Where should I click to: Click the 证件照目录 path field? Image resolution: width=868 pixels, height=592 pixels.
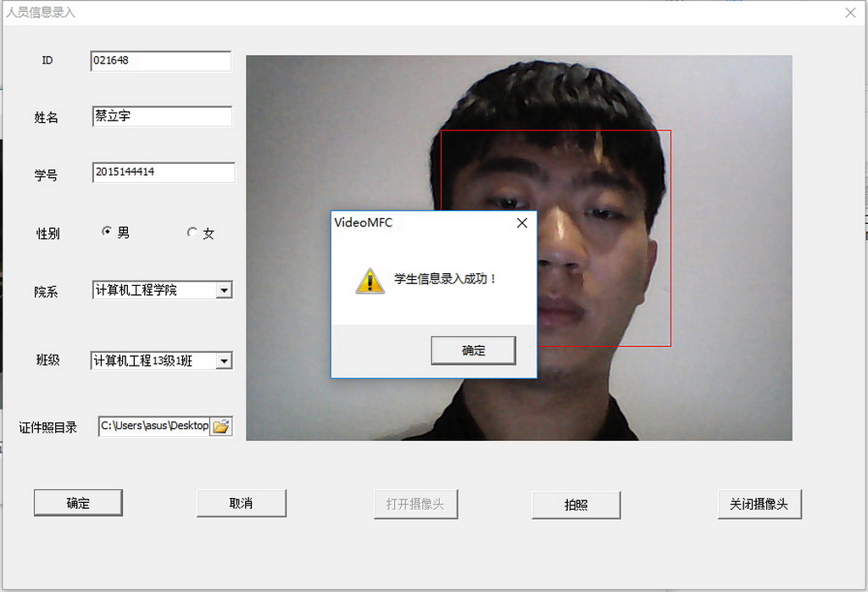(153, 426)
